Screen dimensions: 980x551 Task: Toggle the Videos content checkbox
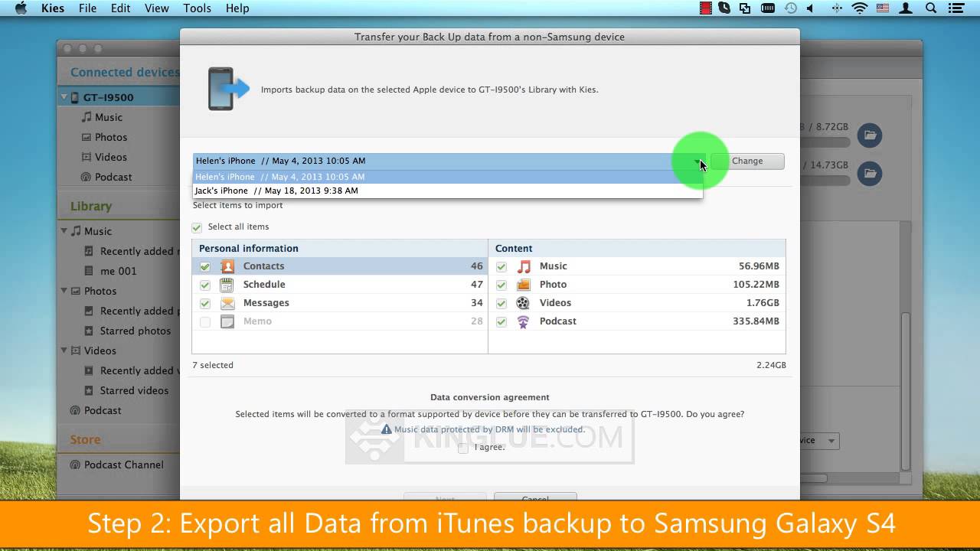(501, 303)
